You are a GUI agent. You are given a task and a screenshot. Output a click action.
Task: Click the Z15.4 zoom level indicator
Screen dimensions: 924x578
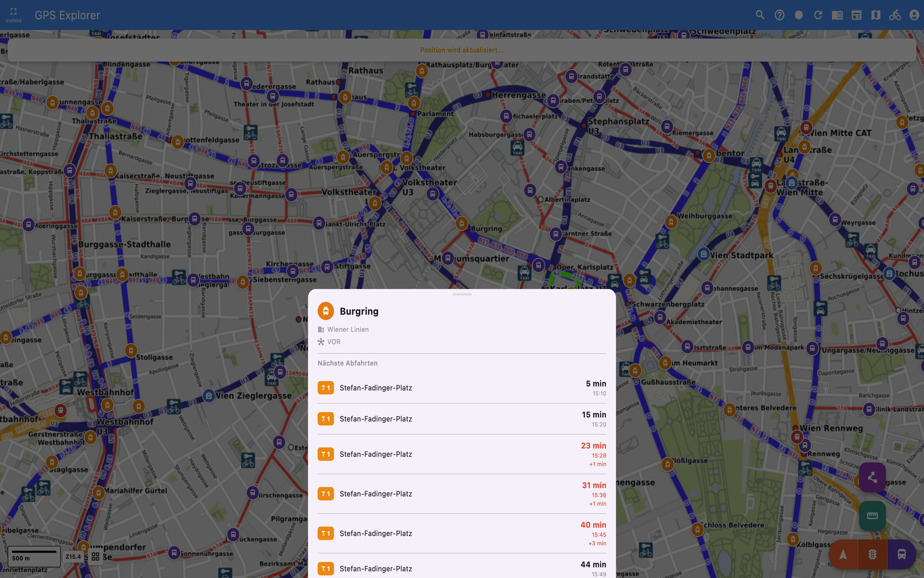pos(73,556)
